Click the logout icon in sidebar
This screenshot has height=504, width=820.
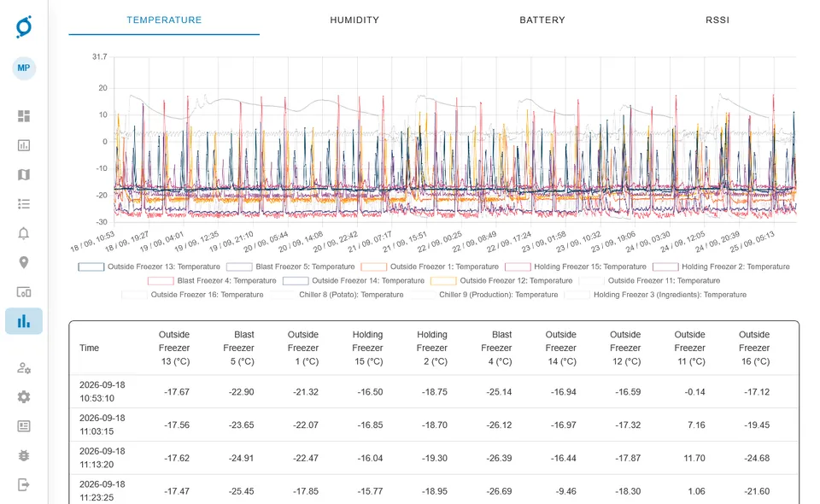(x=24, y=484)
